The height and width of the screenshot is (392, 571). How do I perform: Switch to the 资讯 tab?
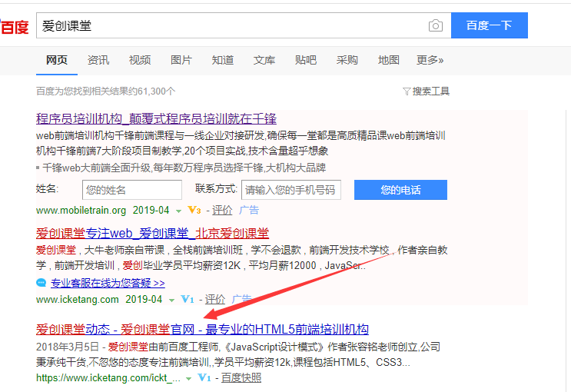98,60
